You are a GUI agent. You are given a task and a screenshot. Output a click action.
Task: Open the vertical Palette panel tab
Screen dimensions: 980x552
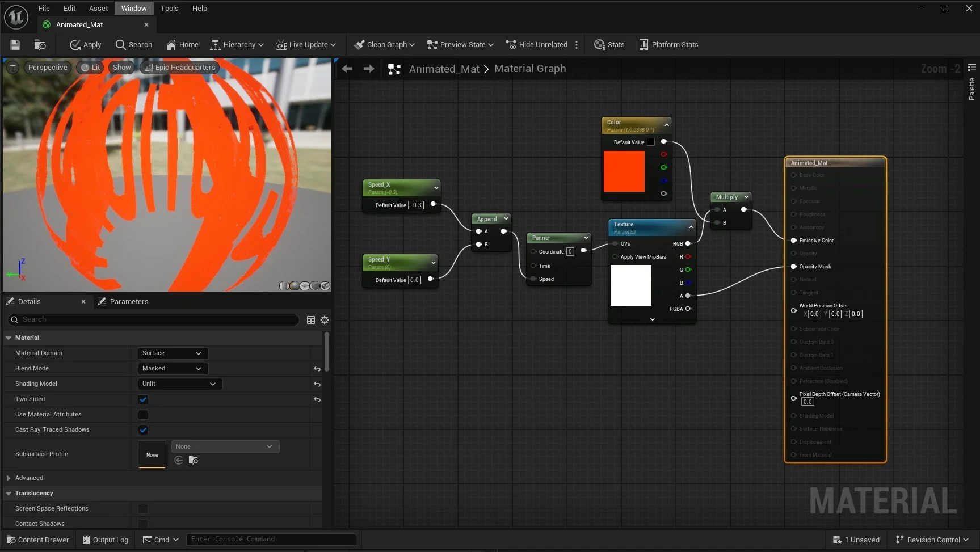[x=972, y=83]
